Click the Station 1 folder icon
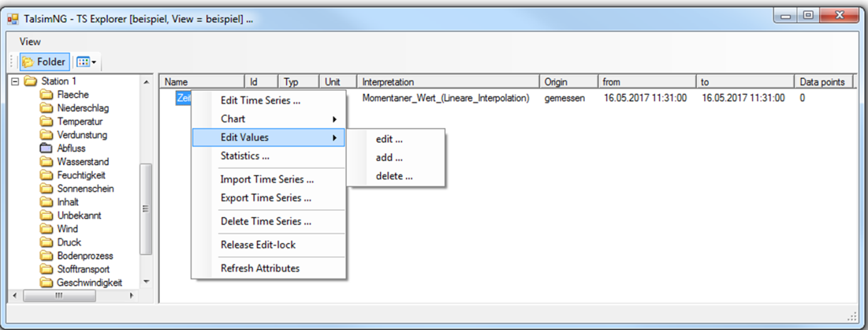The width and height of the screenshot is (868, 330). (31, 82)
